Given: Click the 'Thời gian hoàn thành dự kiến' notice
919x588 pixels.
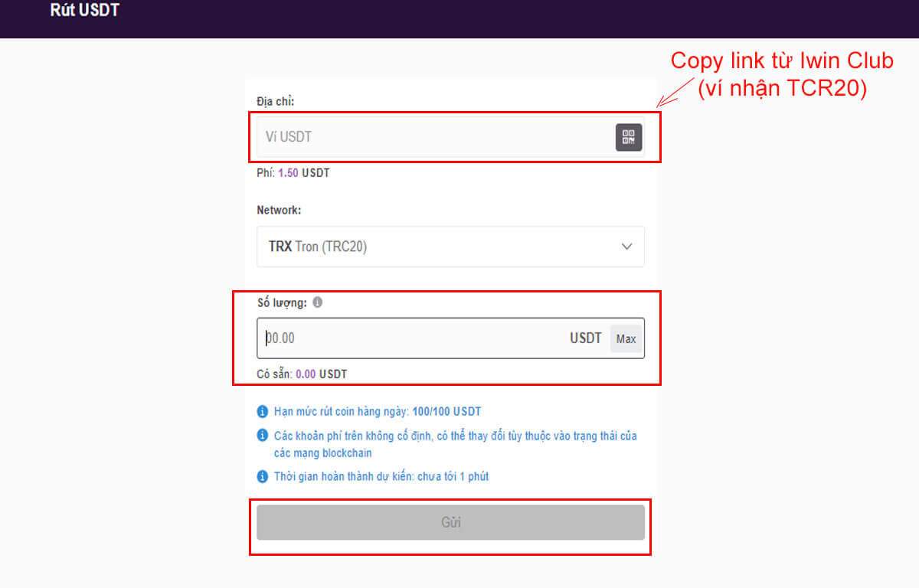Looking at the screenshot, I should point(381,476).
